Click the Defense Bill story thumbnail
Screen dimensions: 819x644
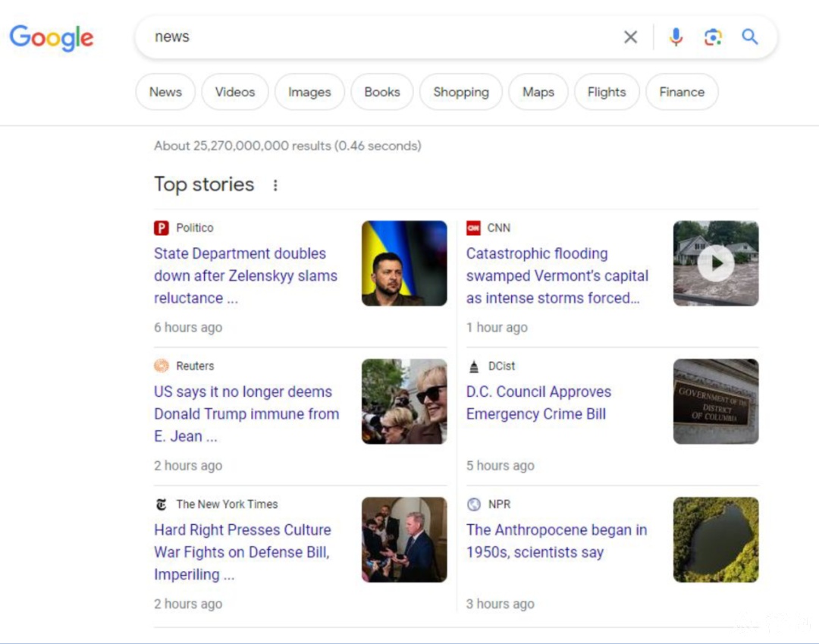click(x=404, y=539)
